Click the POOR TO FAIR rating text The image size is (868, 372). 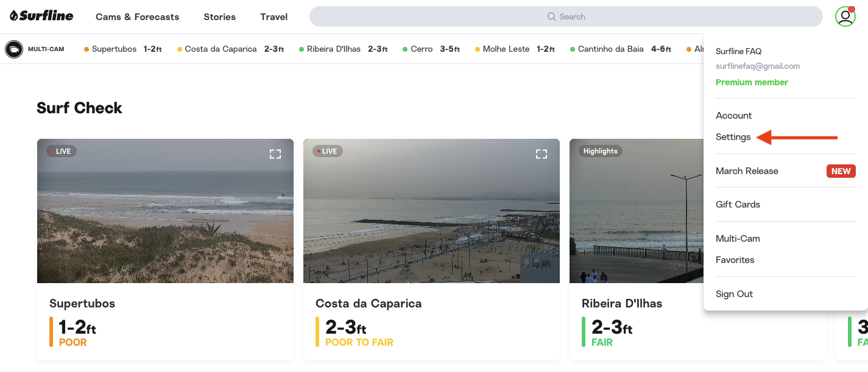tap(359, 342)
